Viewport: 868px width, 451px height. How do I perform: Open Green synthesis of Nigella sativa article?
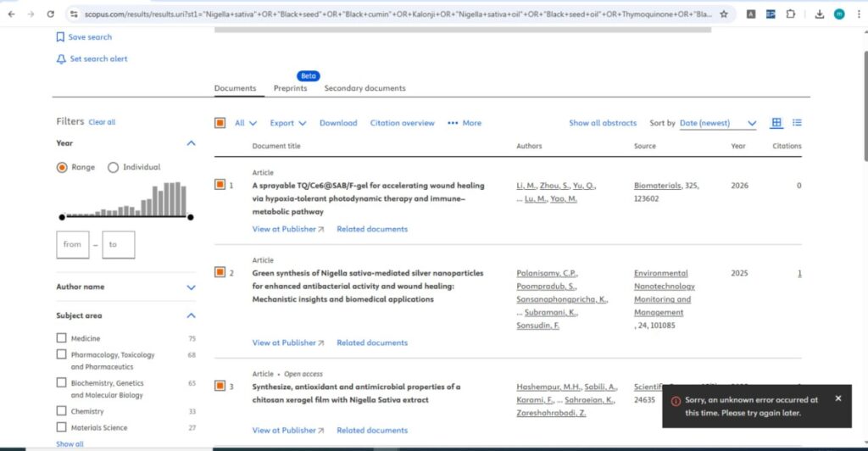tap(368, 286)
